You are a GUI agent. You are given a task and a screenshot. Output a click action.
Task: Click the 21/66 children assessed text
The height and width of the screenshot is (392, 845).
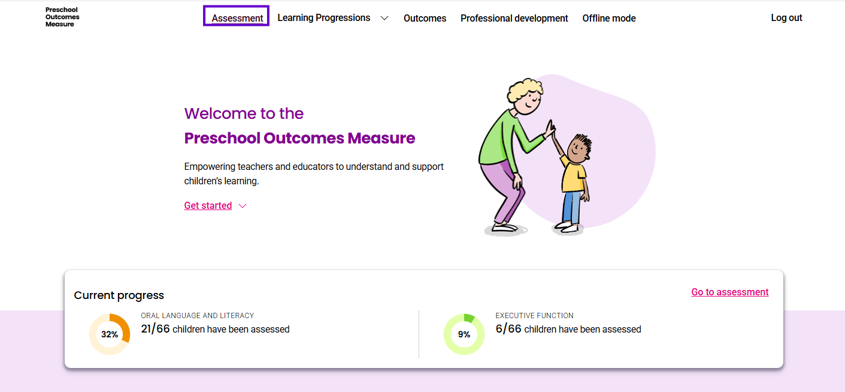(215, 329)
